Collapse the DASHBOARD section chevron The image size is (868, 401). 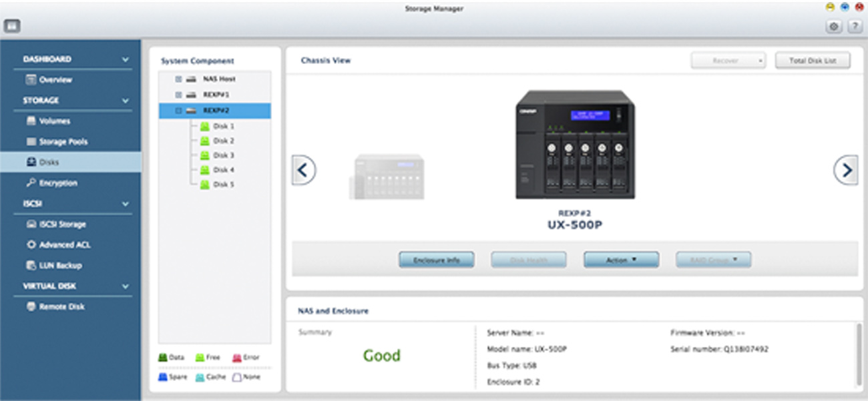126,59
